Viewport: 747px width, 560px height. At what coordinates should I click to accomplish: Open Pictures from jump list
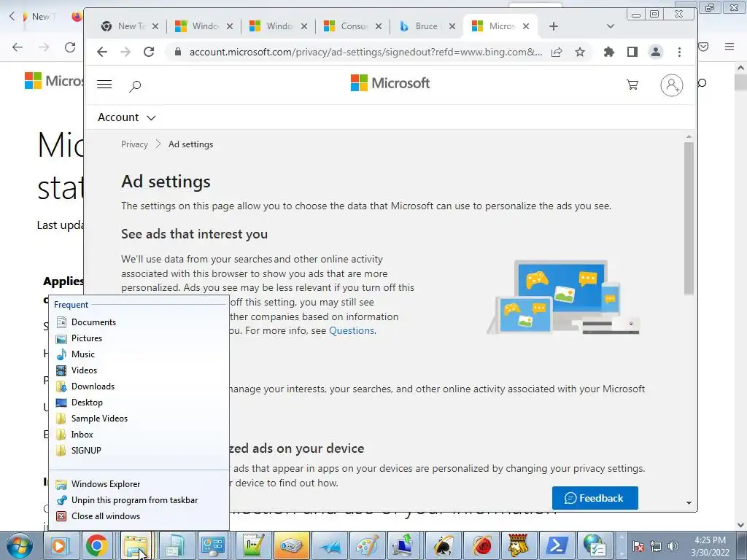tap(139, 338)
